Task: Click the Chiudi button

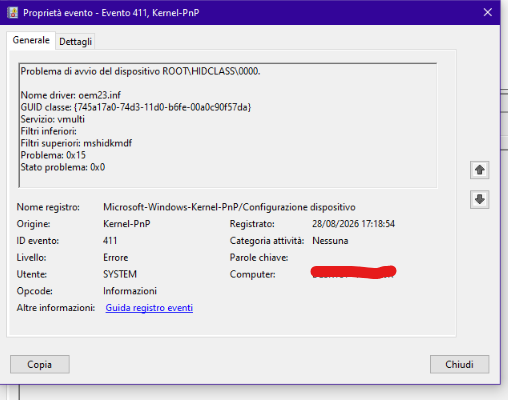Action: coord(459,364)
